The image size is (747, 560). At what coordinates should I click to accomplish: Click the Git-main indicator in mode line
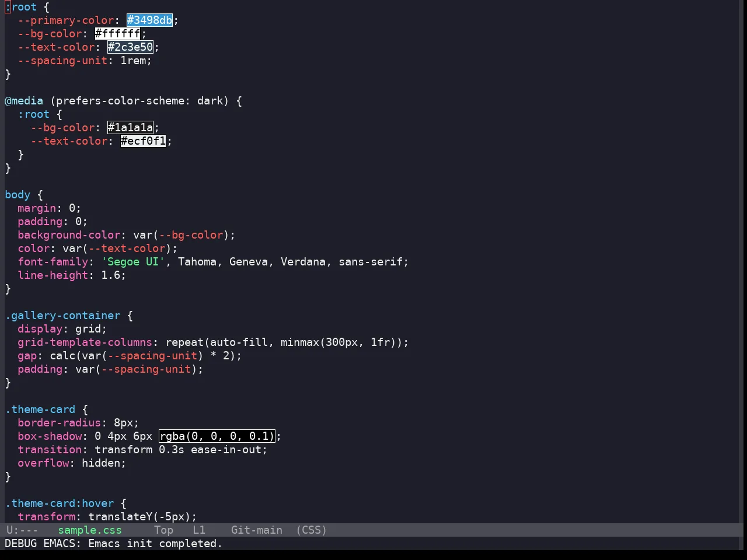tap(257, 530)
